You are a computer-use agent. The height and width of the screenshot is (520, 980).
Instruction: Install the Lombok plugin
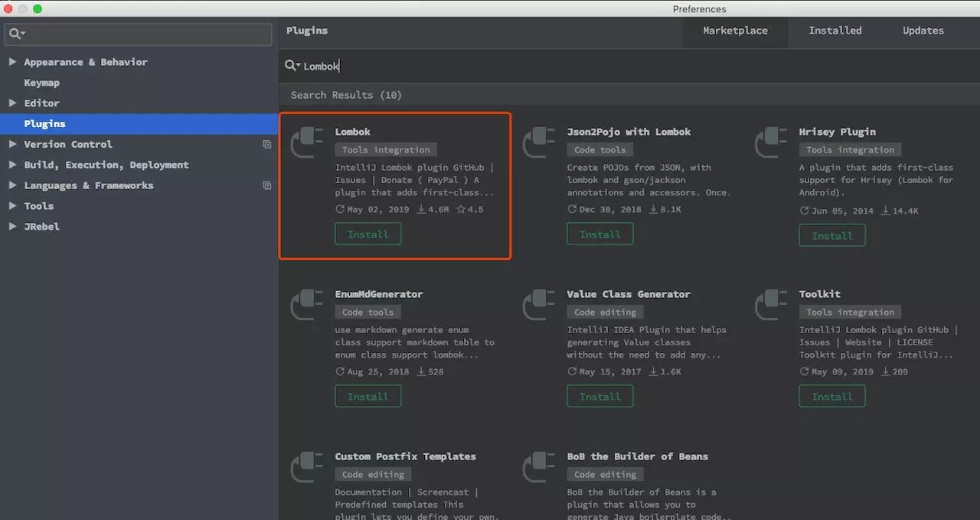368,234
